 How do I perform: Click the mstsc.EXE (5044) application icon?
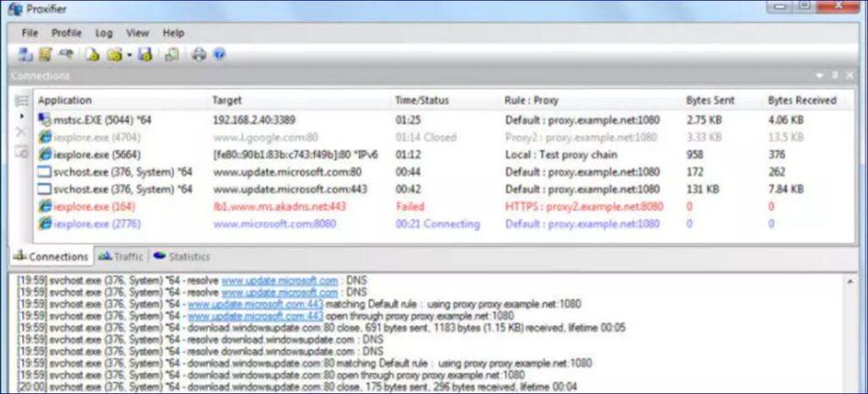pos(44,119)
